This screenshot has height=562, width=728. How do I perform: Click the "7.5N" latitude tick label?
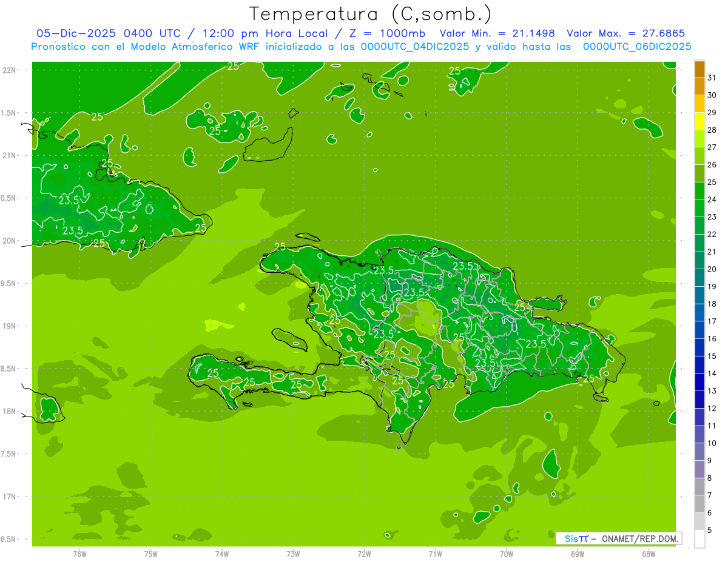click(10, 453)
